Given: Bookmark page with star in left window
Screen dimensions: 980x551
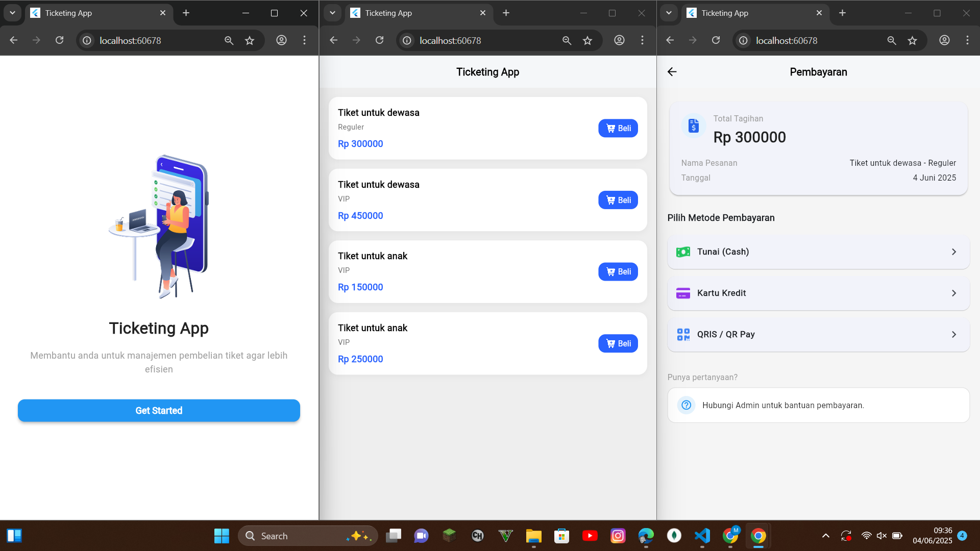Looking at the screenshot, I should click(x=250, y=40).
